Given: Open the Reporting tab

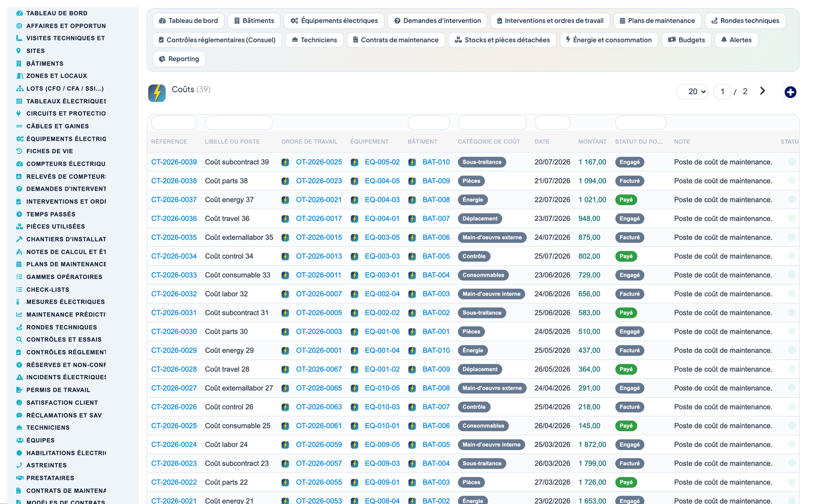Looking at the screenshot, I should click(x=179, y=59).
